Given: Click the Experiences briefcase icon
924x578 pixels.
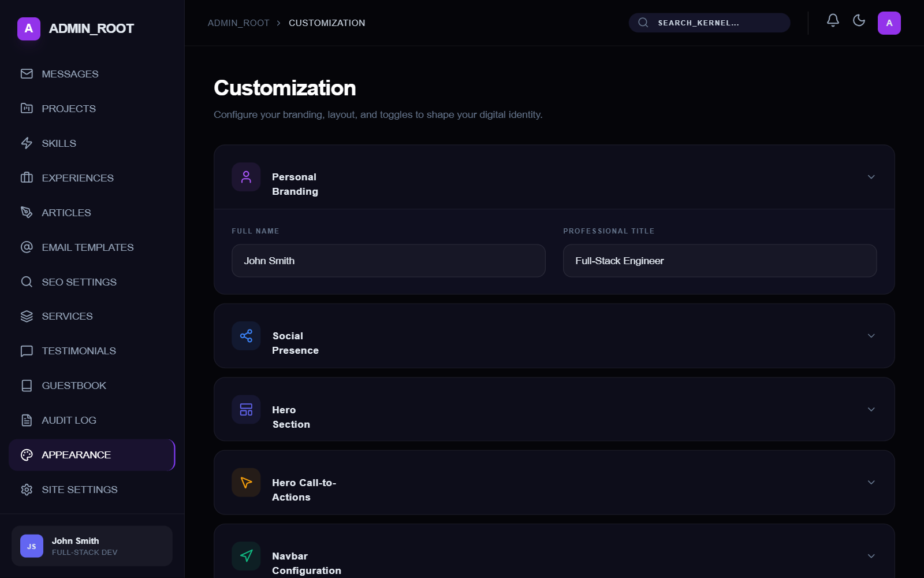Looking at the screenshot, I should point(27,178).
